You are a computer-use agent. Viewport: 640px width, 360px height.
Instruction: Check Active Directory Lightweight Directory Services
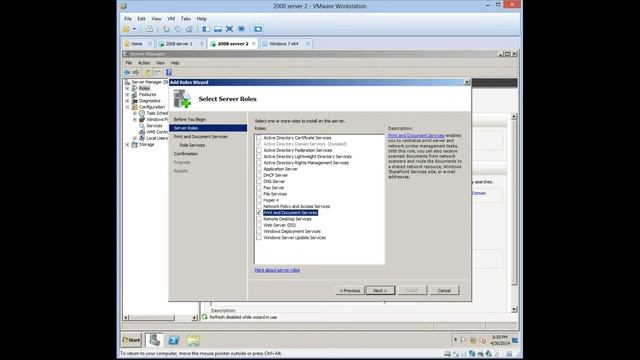coord(259,156)
